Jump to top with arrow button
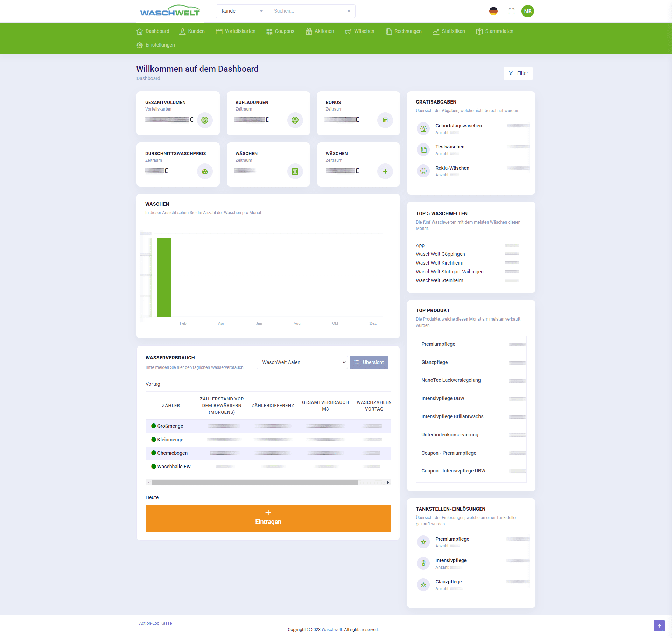Image resolution: width=672 pixels, height=638 pixels. (659, 626)
